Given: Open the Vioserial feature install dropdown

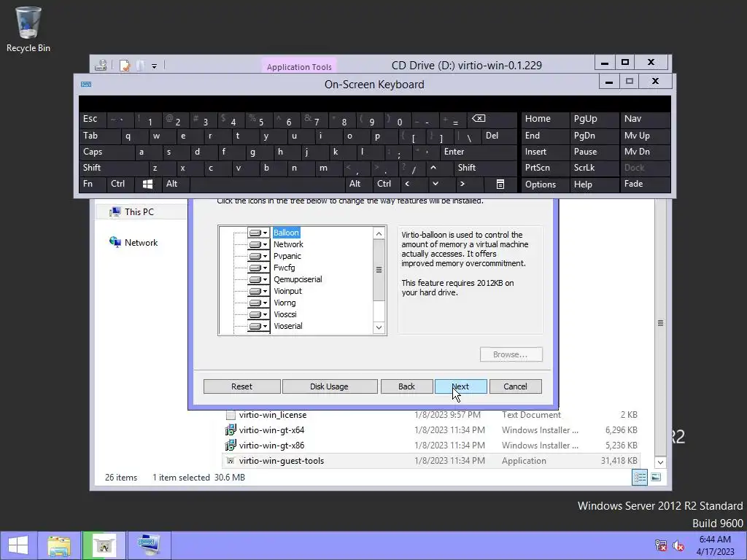Looking at the screenshot, I should (x=258, y=326).
